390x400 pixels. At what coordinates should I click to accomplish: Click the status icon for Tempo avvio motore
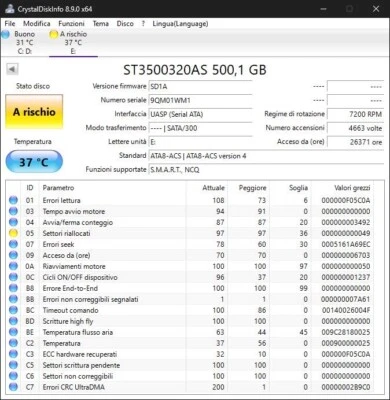(13, 211)
